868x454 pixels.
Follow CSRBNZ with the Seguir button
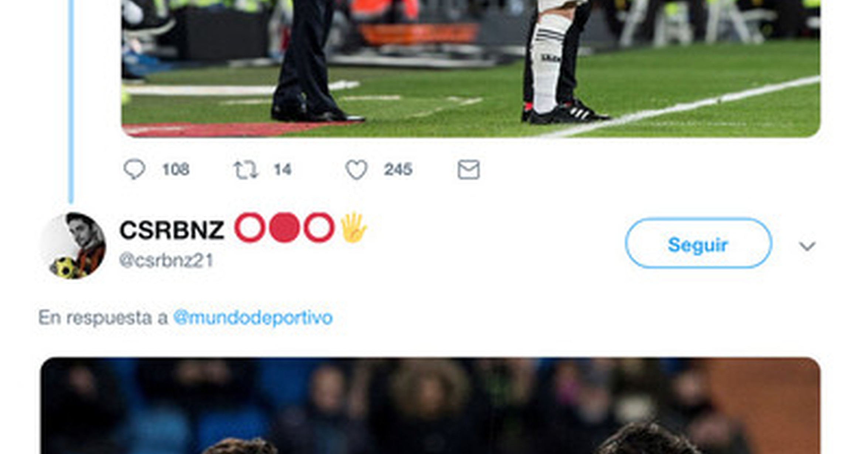coord(698,243)
